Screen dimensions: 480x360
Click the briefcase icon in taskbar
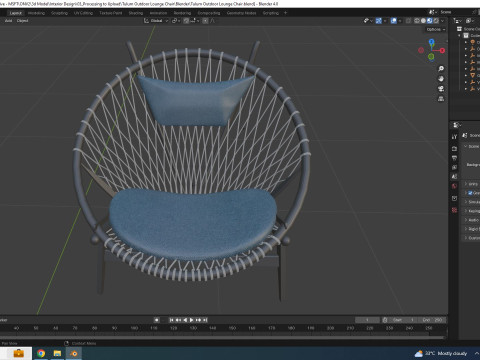[x=18, y=353]
